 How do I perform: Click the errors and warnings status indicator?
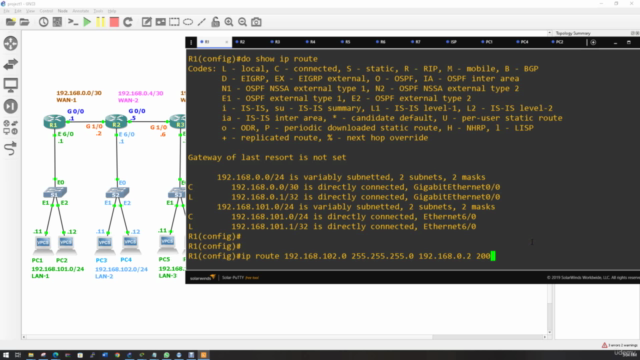pyautogui.click(x=619, y=345)
